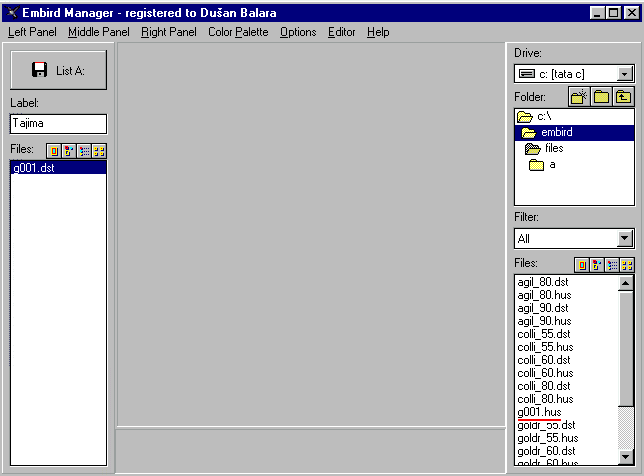644x476 pixels.
Task: Click the right file list scrollbar thumb
Action: click(626, 348)
